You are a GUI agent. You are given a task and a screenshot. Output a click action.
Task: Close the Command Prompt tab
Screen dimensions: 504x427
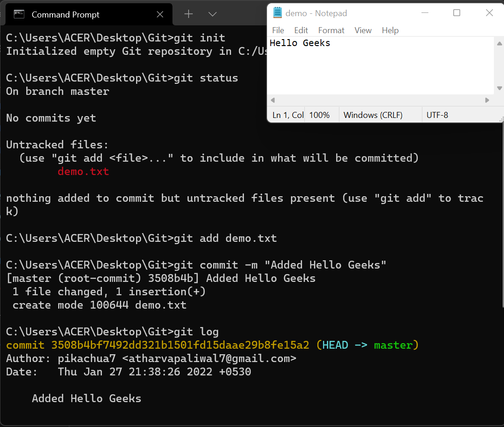coord(160,14)
